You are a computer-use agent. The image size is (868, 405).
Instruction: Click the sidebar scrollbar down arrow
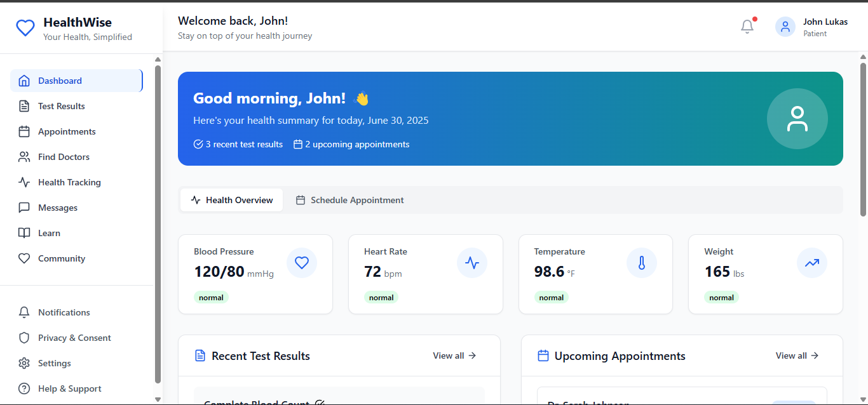(158, 399)
